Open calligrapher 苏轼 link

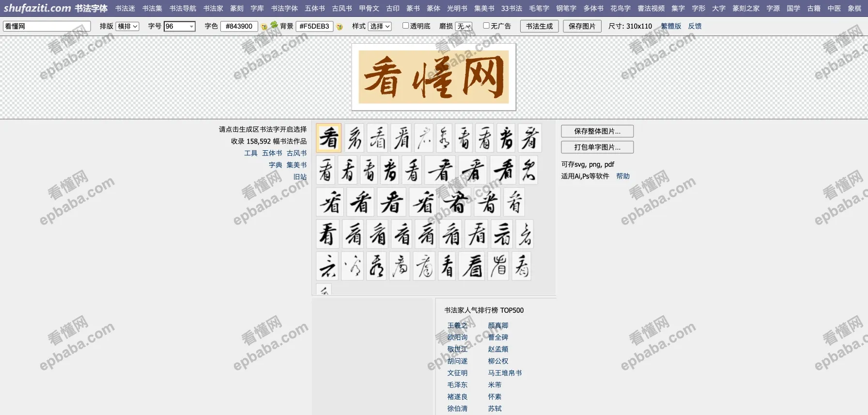[x=495, y=409]
